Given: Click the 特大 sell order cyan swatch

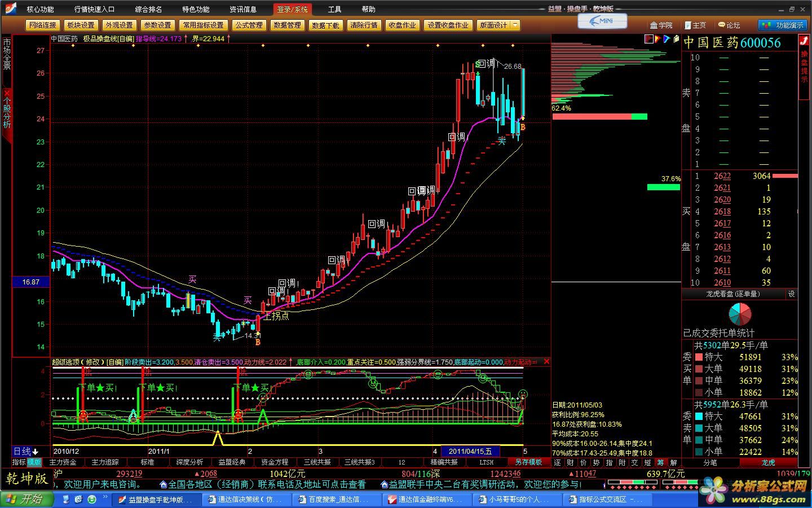Looking at the screenshot, I should [x=699, y=417].
